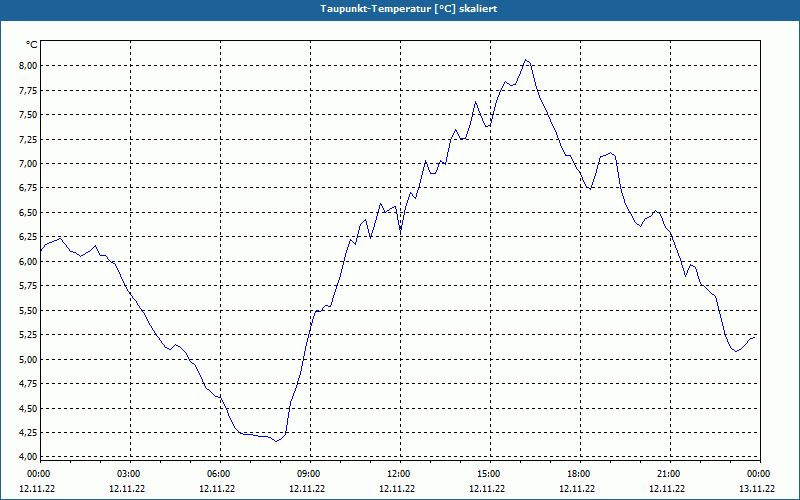Pick the 7,50 y-axis value
Image resolution: width=800 pixels, height=500 pixels.
(x=28, y=115)
